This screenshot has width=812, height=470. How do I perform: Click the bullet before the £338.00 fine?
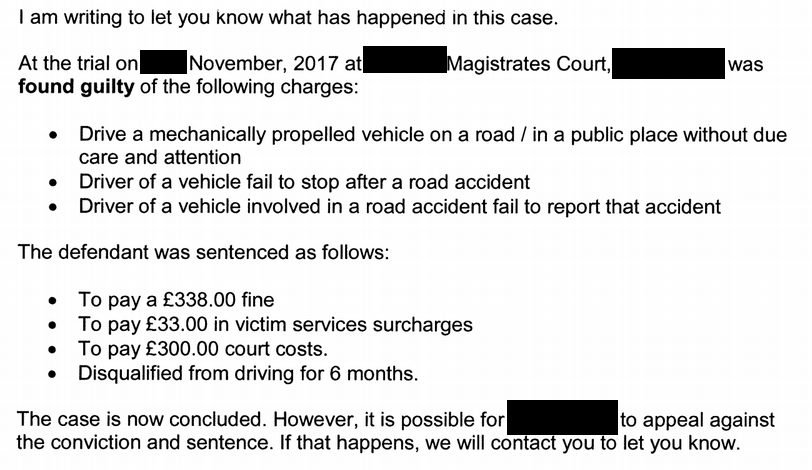point(53,301)
